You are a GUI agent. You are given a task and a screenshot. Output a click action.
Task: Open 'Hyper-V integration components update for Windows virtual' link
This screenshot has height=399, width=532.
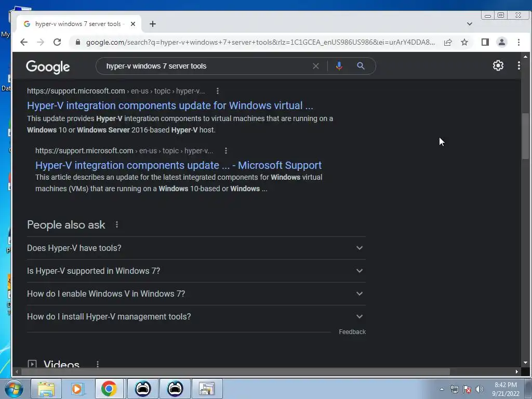pyautogui.click(x=170, y=105)
